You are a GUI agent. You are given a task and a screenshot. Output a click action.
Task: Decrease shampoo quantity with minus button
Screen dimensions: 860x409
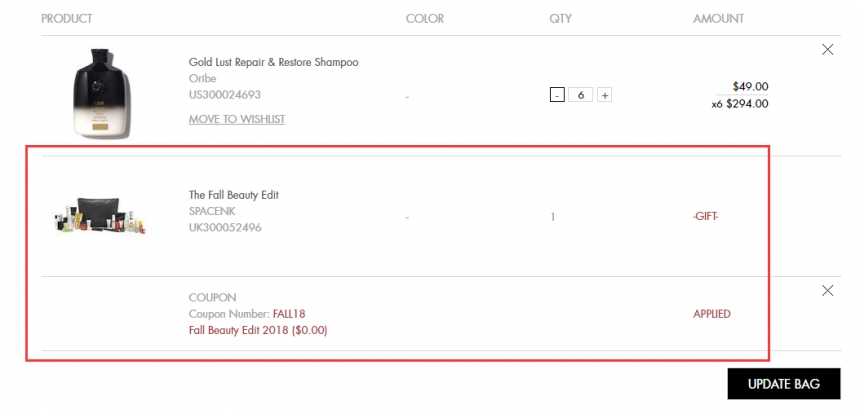click(557, 95)
